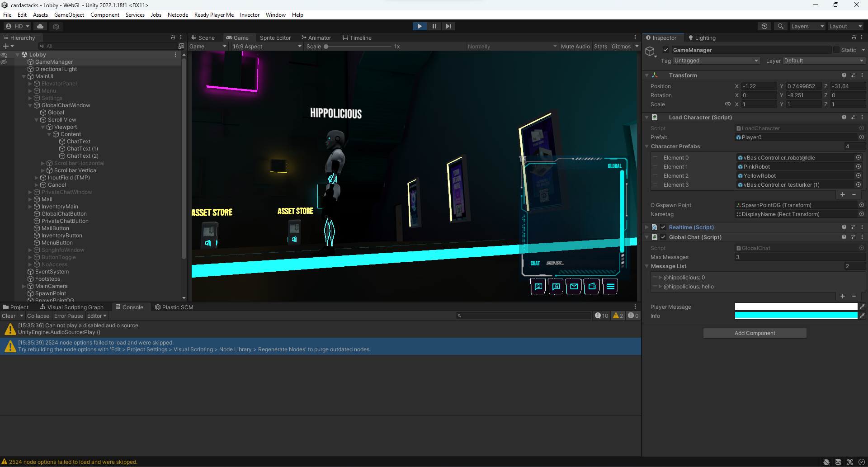The height and width of the screenshot is (467, 868).
Task: Open the Undo History icon
Action: click(x=764, y=26)
